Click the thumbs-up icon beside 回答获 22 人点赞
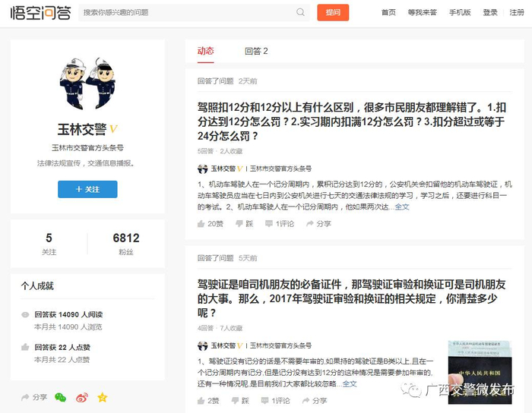The height and width of the screenshot is (413, 532). point(25,347)
